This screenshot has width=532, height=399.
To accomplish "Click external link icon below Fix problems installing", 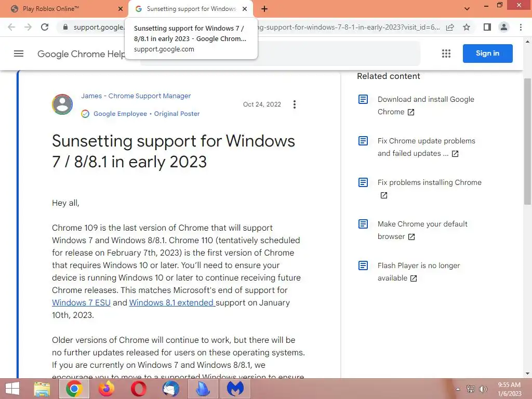I will click(x=384, y=195).
